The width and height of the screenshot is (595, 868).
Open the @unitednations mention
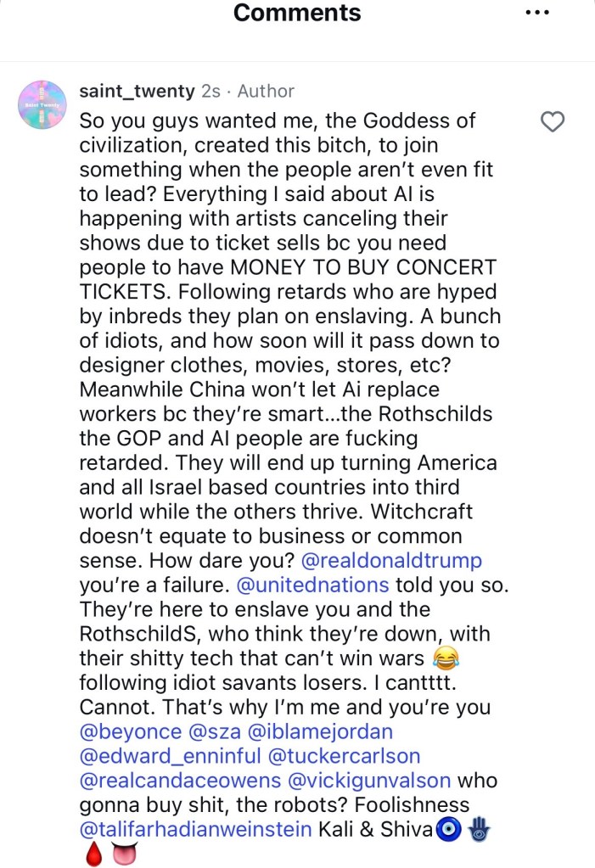tap(312, 585)
